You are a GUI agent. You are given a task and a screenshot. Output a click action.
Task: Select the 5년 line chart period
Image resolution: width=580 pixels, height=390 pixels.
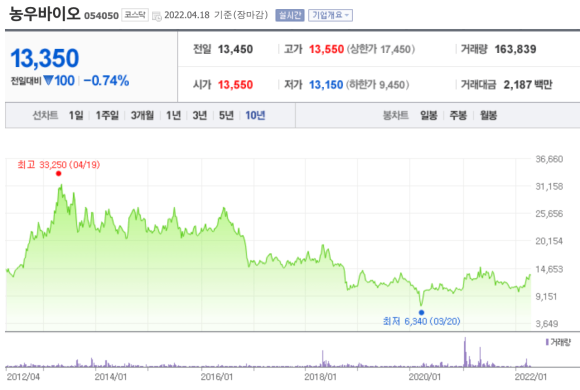point(226,115)
